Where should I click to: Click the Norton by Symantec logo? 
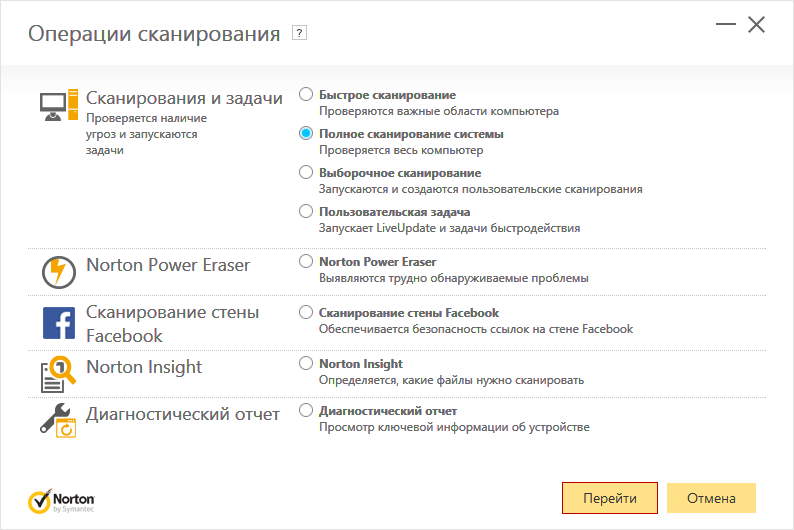point(61,501)
